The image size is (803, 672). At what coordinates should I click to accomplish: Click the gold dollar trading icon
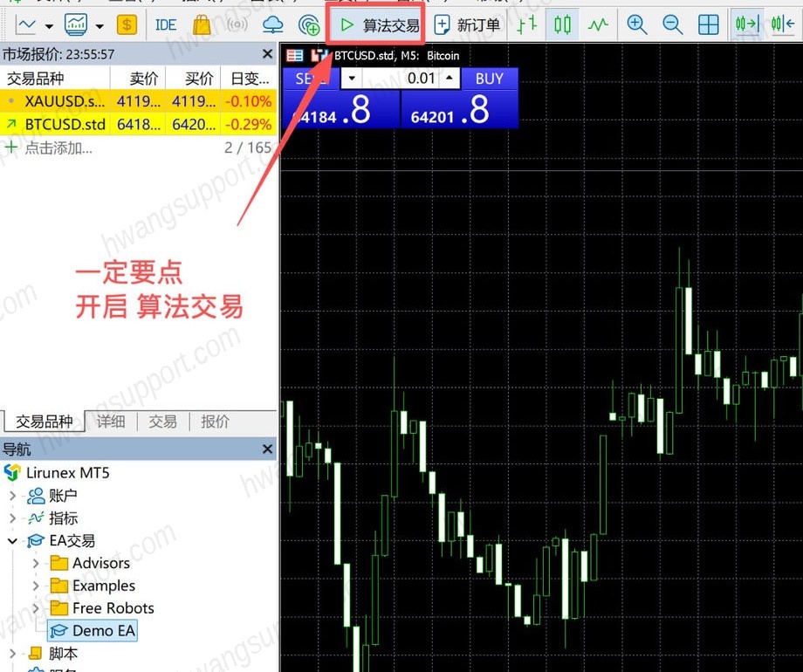pyautogui.click(x=127, y=24)
